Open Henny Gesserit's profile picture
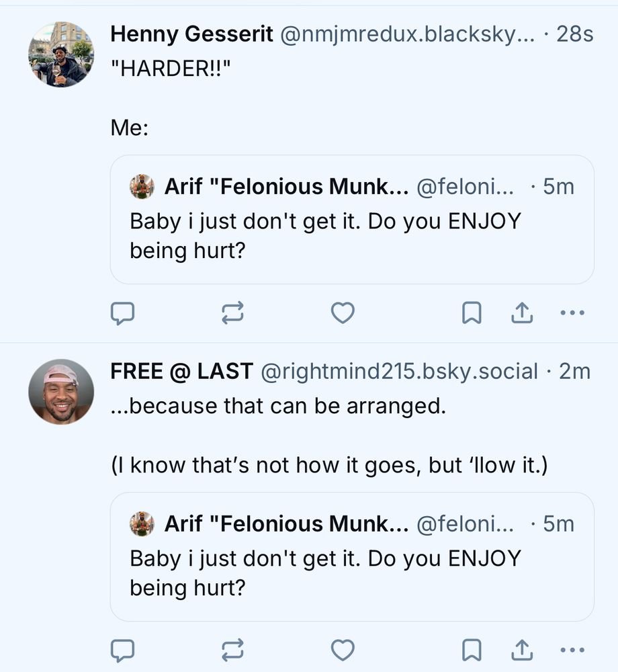This screenshot has height=672, width=618. coord(61,54)
